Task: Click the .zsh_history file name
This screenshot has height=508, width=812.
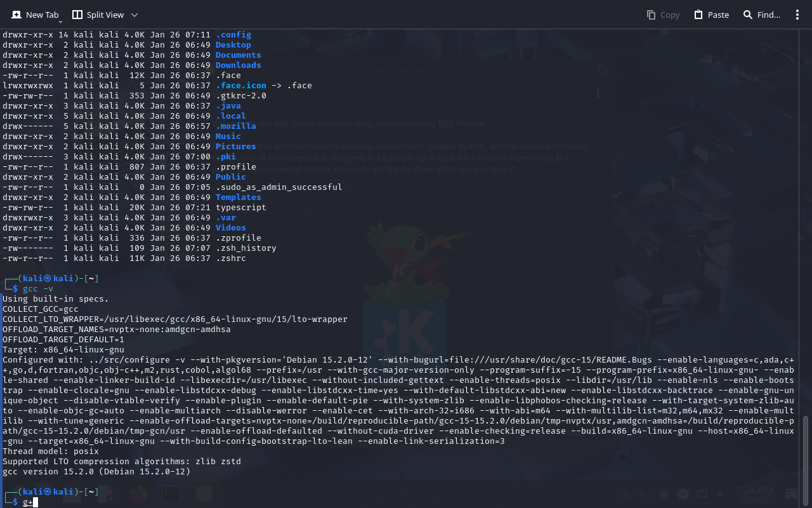Action: click(x=246, y=248)
